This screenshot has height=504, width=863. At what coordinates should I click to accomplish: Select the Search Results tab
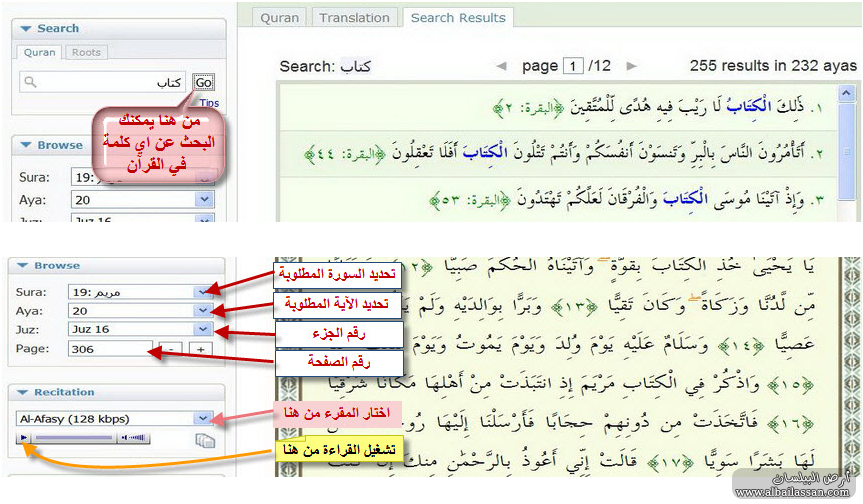[458, 18]
